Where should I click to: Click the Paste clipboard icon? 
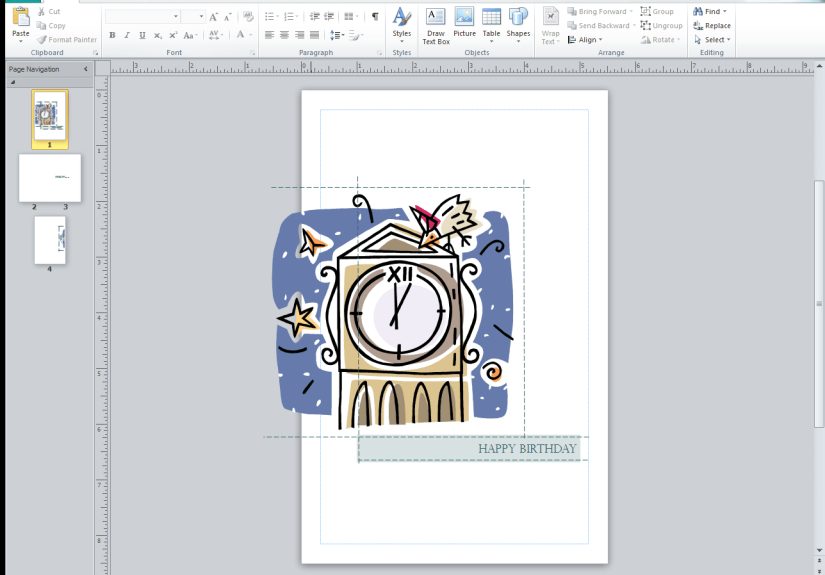(x=21, y=17)
